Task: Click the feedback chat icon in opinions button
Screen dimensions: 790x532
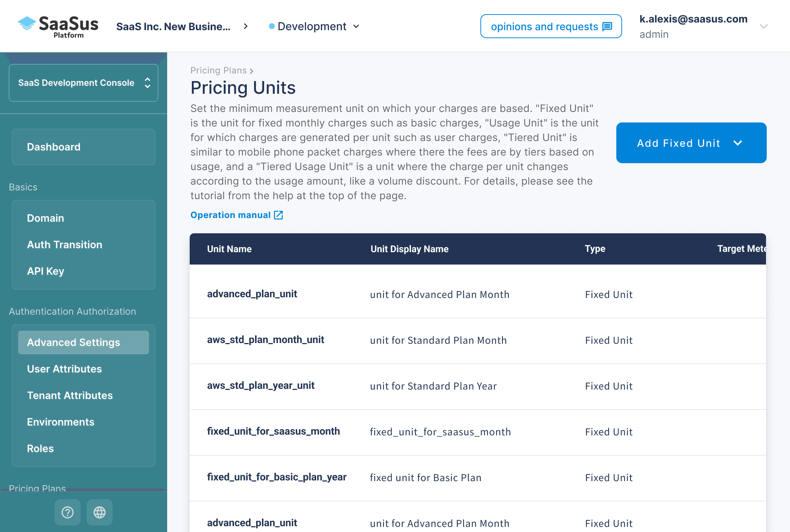Action: point(607,27)
